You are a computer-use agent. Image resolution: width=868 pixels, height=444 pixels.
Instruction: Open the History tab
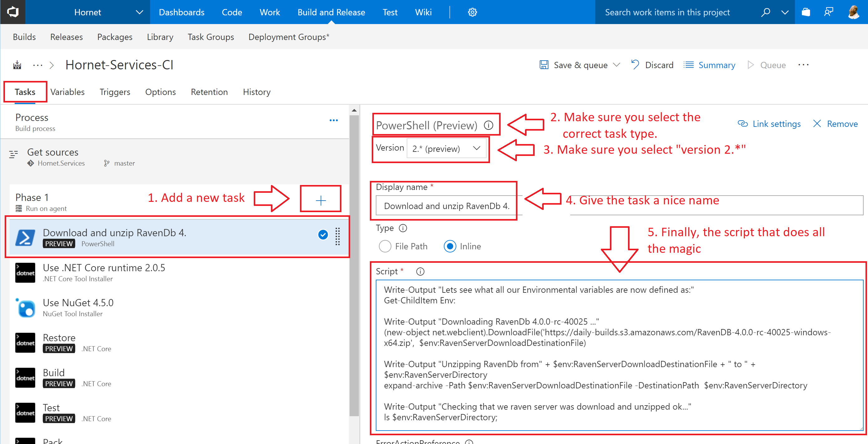pos(257,92)
